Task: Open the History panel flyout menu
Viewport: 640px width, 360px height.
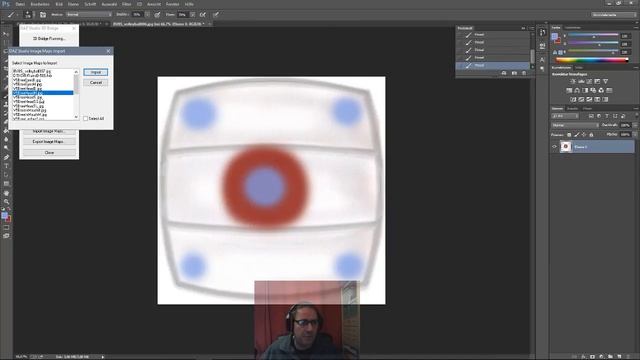Action: click(531, 28)
